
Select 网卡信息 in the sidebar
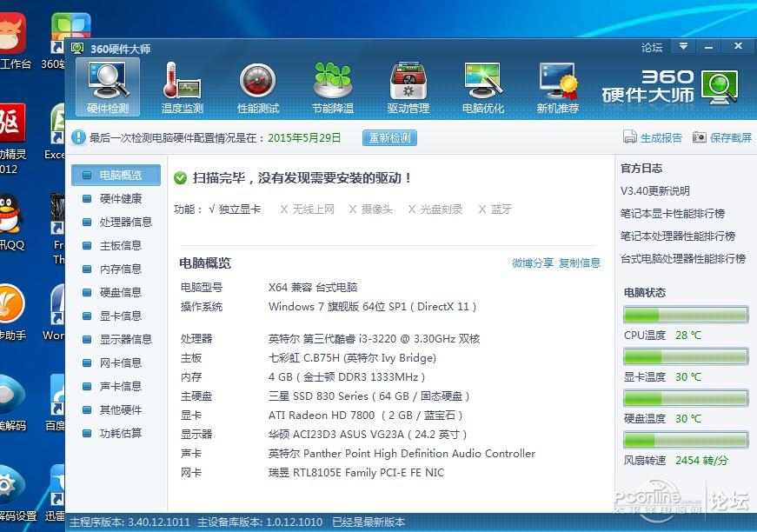click(116, 362)
